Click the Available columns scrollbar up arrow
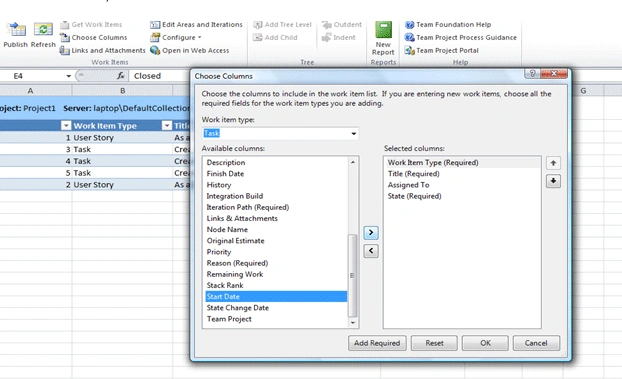Screen dimensions: 622x379 [x=353, y=162]
